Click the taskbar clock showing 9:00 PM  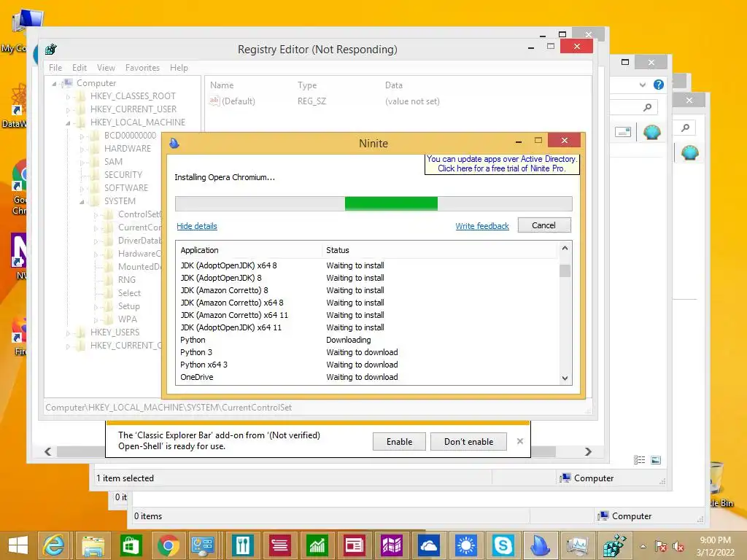pyautogui.click(x=715, y=546)
